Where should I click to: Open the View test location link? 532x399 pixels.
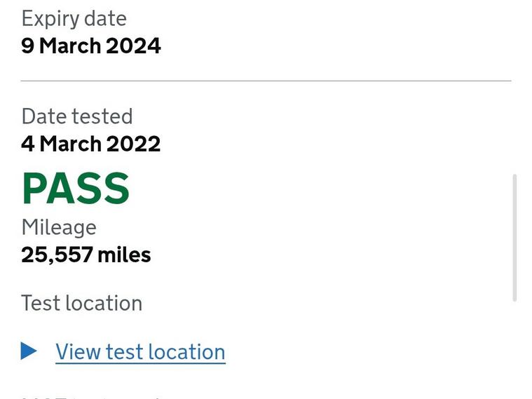tap(140, 351)
